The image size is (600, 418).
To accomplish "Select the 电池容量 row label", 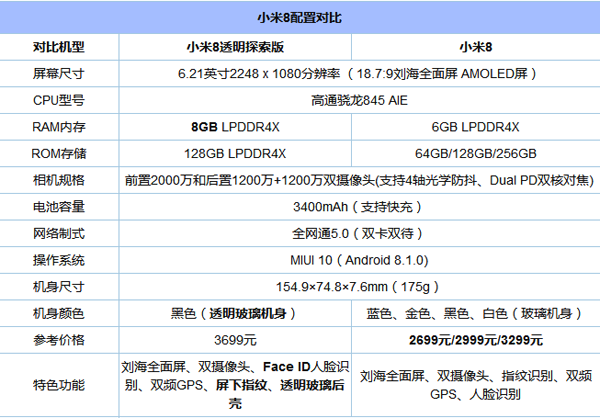I will (59, 207).
